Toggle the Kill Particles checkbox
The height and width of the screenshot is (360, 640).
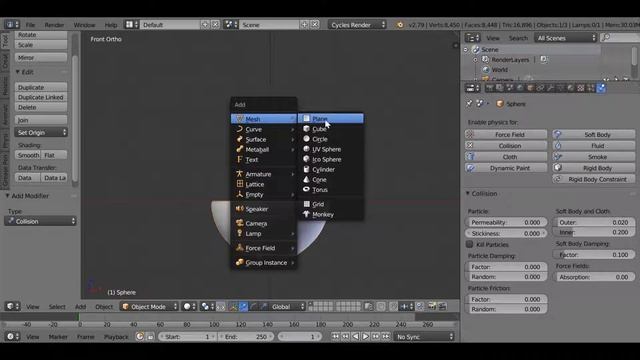pos(470,244)
